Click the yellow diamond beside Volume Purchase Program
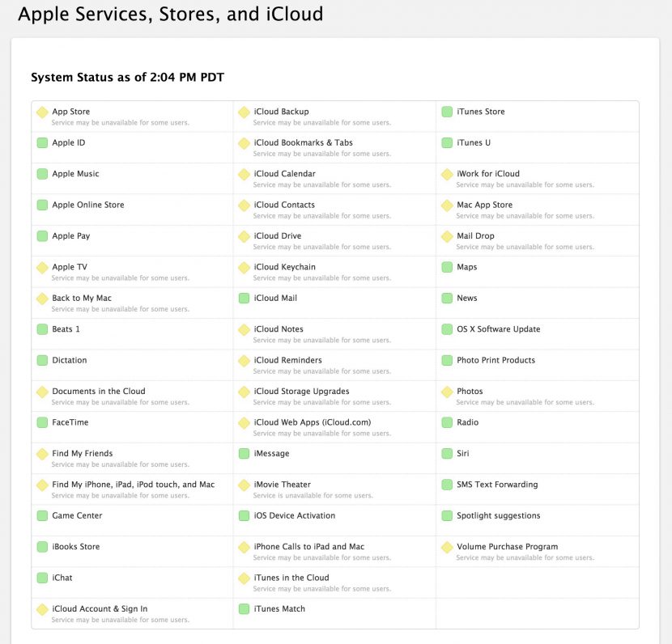Screen dimensions: 672x644 [x=447, y=547]
